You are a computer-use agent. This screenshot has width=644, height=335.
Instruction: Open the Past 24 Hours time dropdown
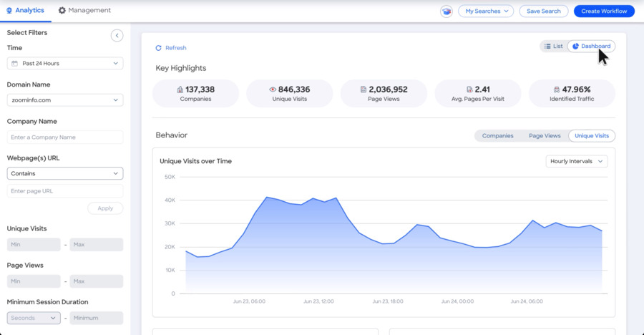[65, 63]
